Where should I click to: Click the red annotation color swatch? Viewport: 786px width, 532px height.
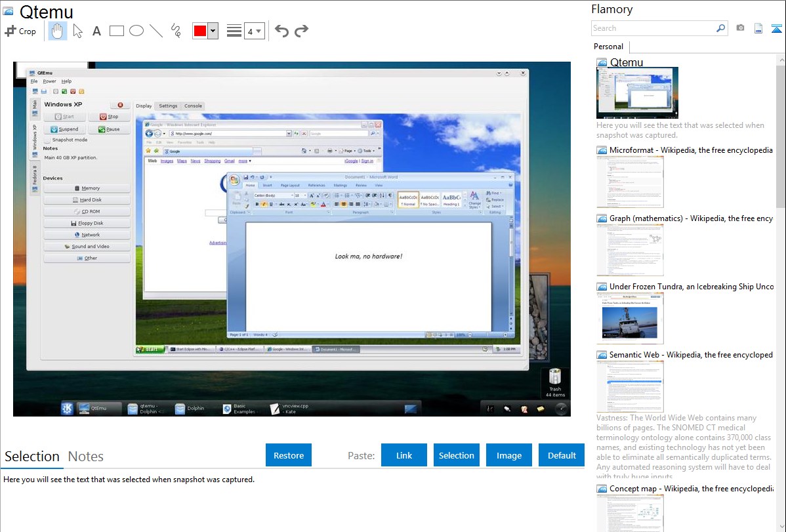(x=200, y=31)
